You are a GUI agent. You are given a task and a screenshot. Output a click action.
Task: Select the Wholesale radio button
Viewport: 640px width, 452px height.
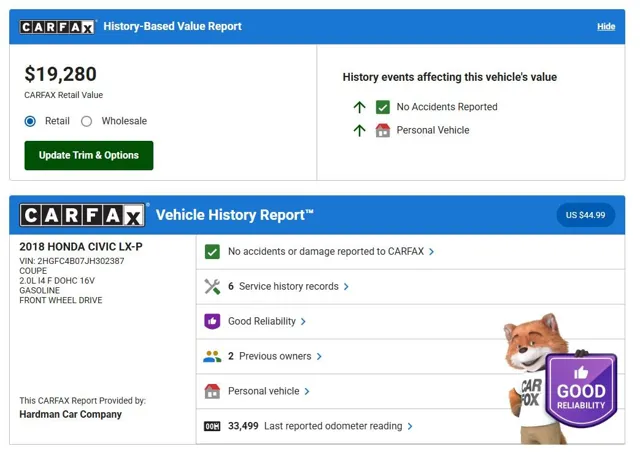(87, 122)
